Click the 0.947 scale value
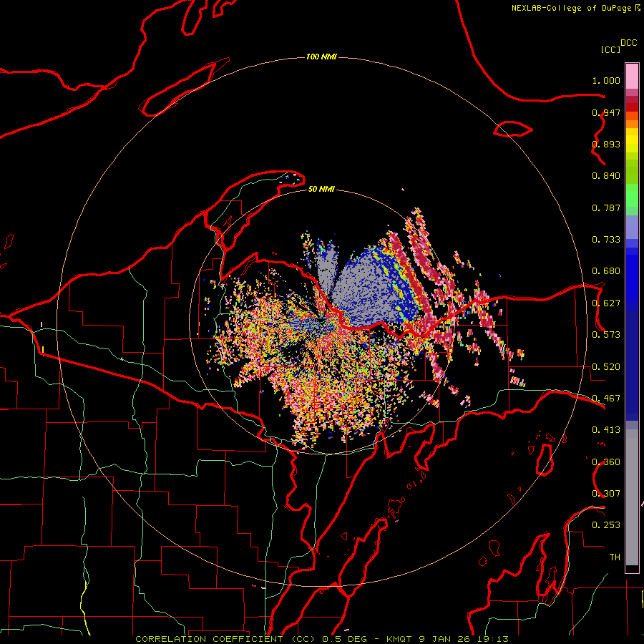 (x=606, y=112)
